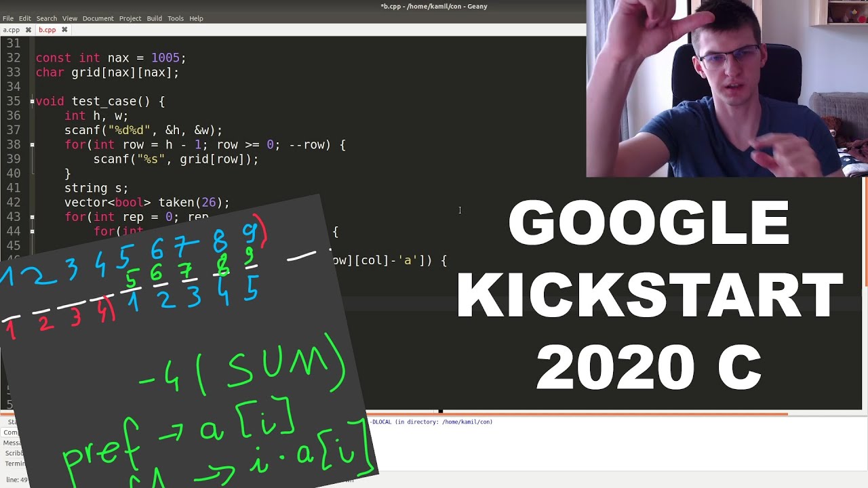This screenshot has width=868, height=488.
Task: Open the Search menu
Action: pos(46,18)
